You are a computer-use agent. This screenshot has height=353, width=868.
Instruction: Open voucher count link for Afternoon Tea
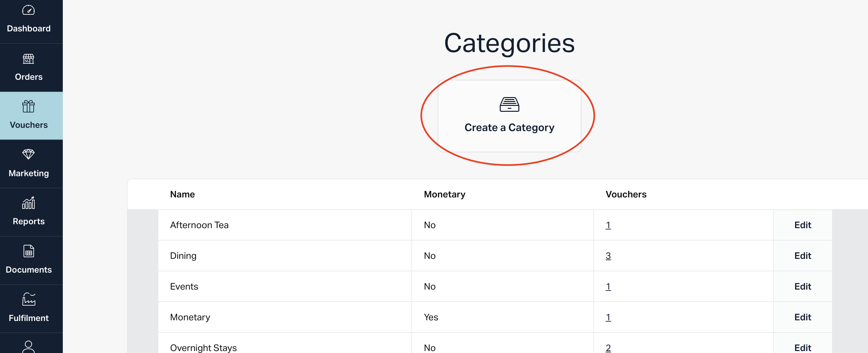tap(608, 225)
